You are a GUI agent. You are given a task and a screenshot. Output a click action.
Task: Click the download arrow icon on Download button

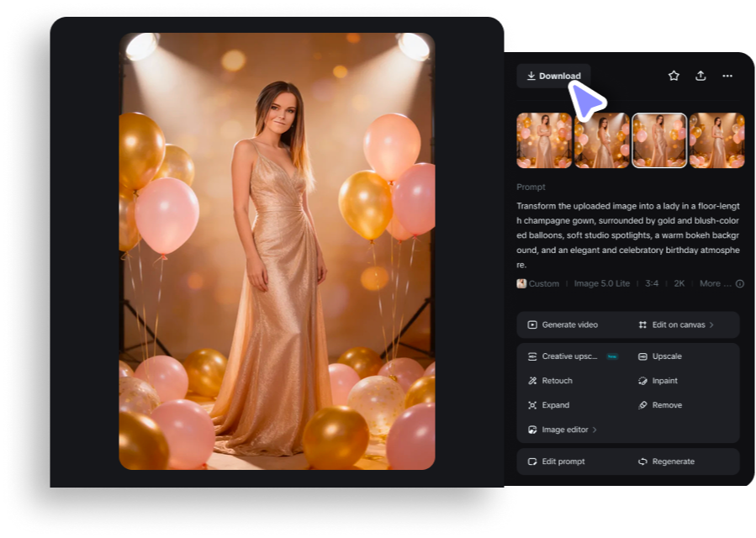[531, 75]
